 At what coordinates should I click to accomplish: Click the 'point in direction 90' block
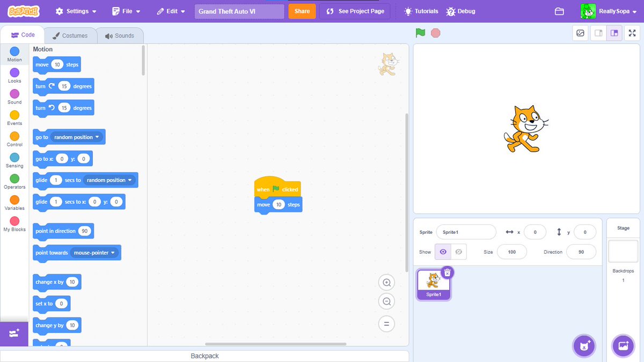tap(63, 231)
